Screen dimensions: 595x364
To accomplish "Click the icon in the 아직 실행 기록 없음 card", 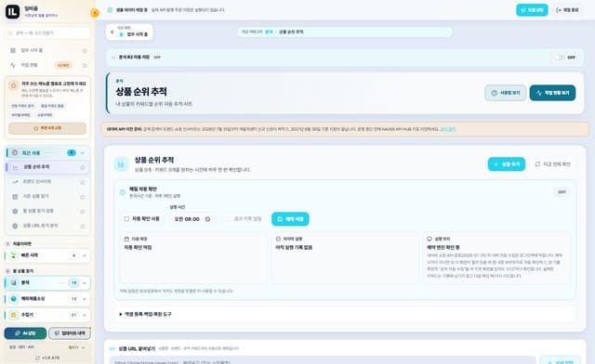I will pyautogui.click(x=278, y=239).
